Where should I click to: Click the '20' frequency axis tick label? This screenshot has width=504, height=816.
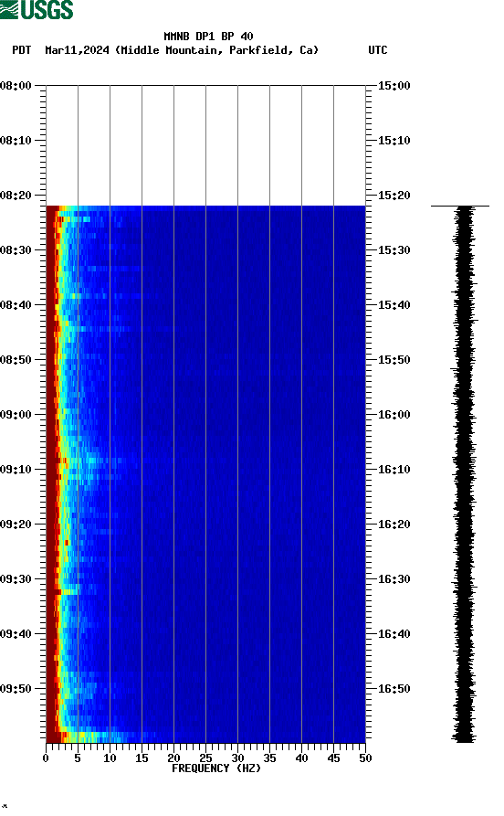(x=173, y=758)
